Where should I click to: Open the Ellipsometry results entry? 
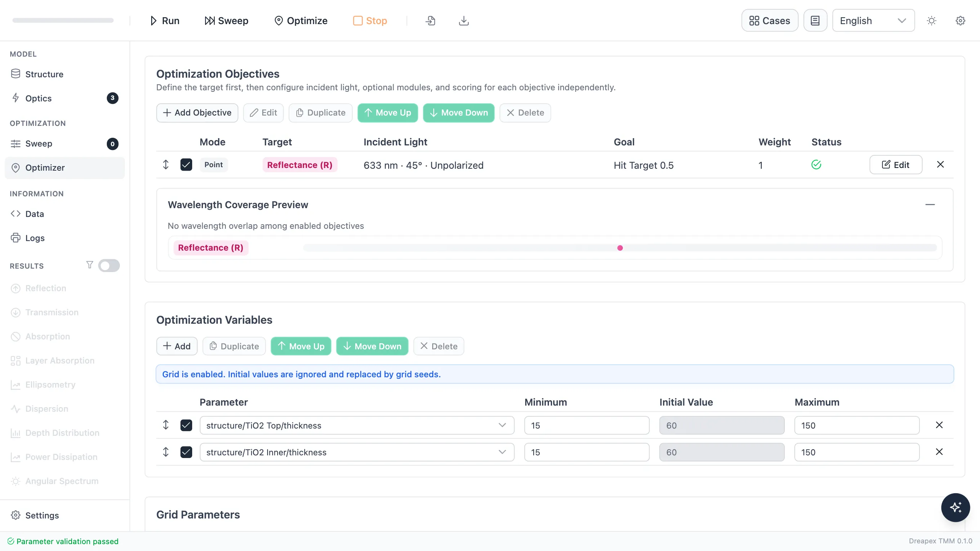point(65,385)
